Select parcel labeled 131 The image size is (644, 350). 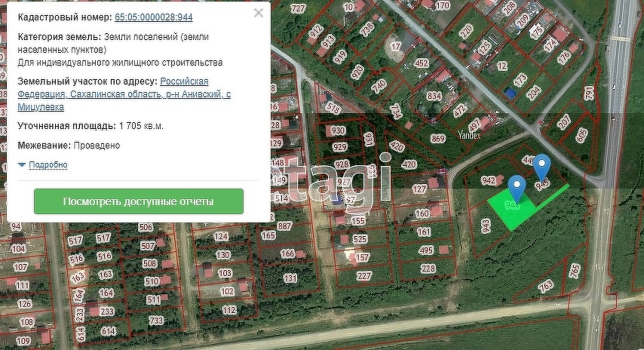point(290,278)
